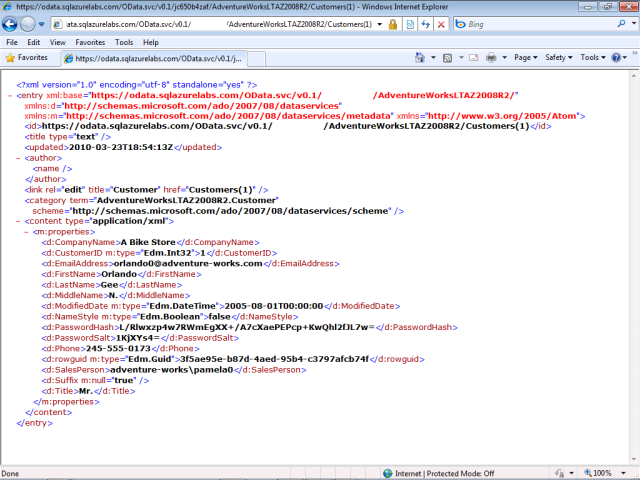Click Internet Protected Mode Off status
Viewport: 640px width, 480px height.
coord(444,473)
